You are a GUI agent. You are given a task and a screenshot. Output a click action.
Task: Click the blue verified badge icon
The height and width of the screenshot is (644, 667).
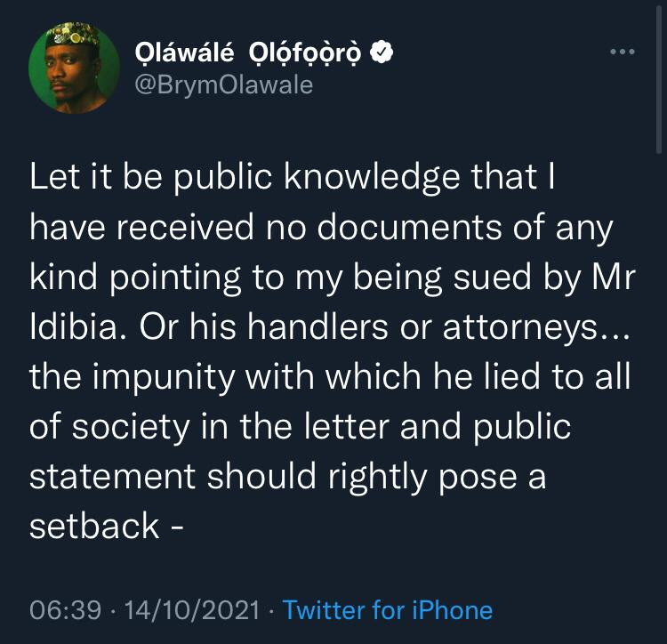point(382,52)
